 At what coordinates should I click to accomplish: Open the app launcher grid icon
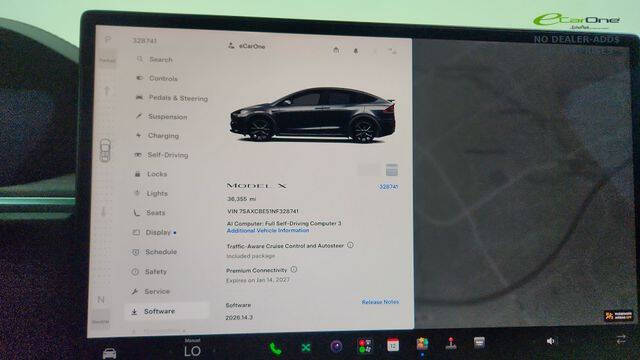pos(365,346)
